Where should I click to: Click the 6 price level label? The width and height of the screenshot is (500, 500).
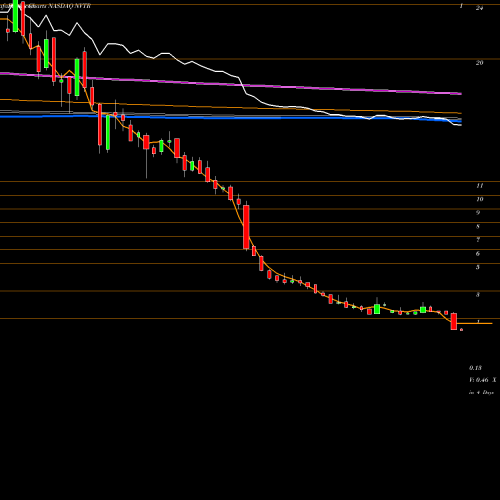[x=478, y=254]
